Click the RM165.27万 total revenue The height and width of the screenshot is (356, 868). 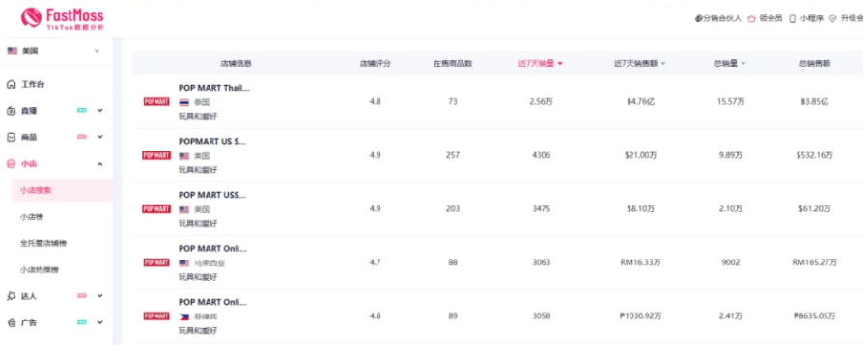click(815, 262)
